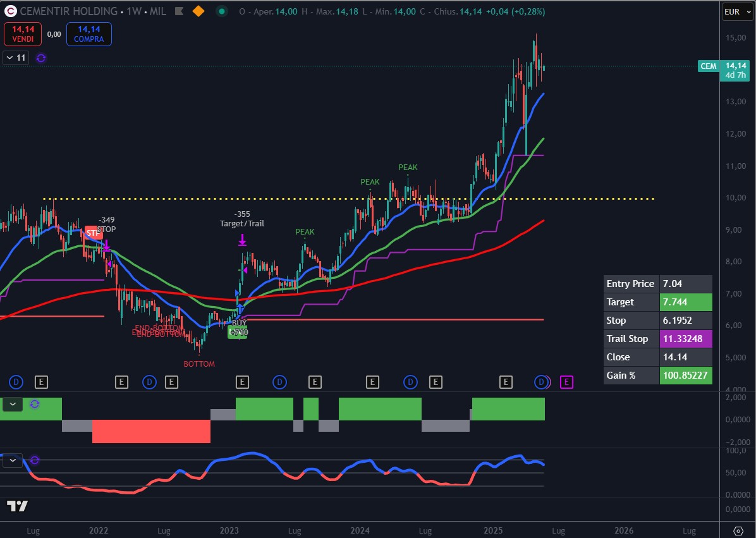
Task: Click the CEM 14,14 price label
Action: [722, 66]
